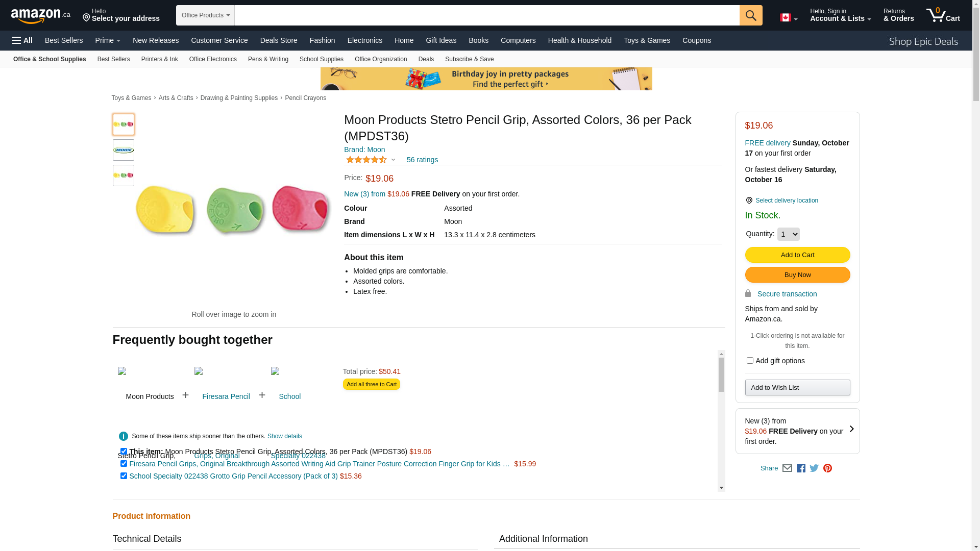Expand the Canada flag language selector
Image resolution: width=980 pixels, height=551 pixels.
789,18
